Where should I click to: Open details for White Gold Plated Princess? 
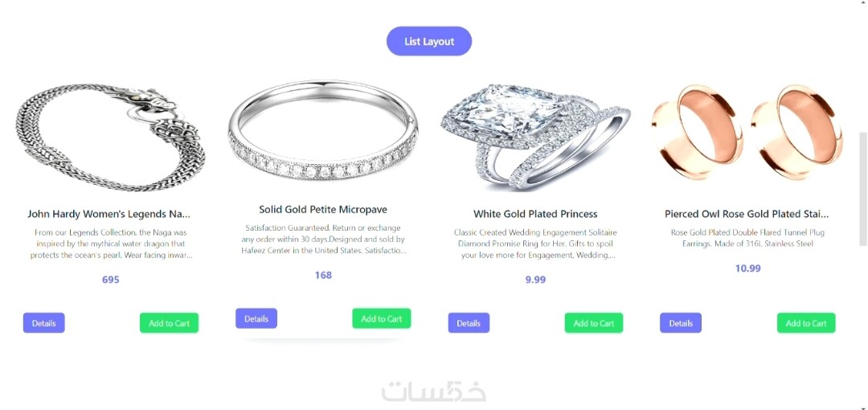pyautogui.click(x=469, y=323)
